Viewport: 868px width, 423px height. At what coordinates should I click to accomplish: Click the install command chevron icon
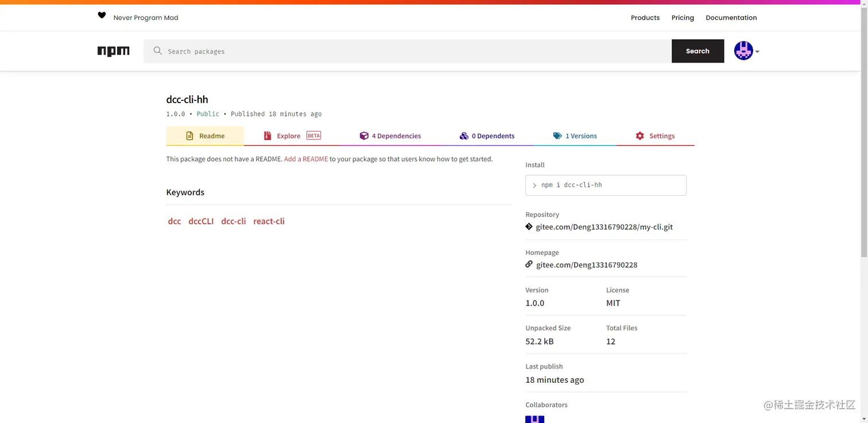click(534, 185)
